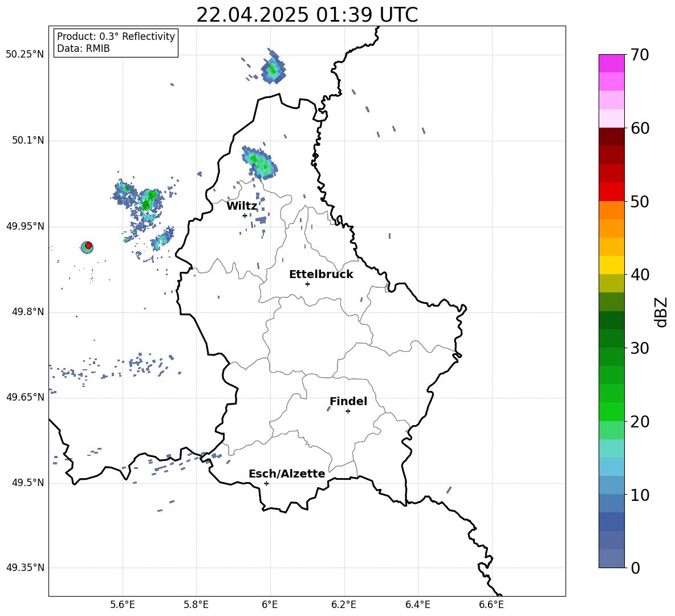Click the Findel city label
Viewport: 675px width, 616px height.
348,401
